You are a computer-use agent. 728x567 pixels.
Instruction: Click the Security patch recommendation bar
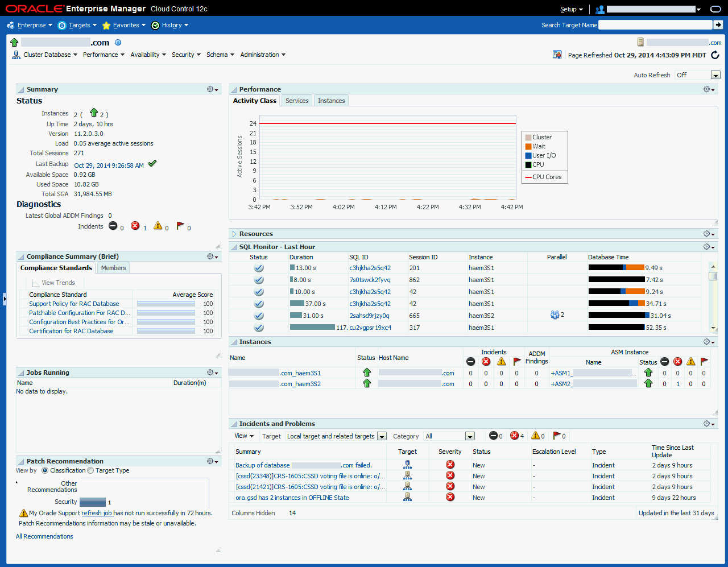tap(93, 502)
